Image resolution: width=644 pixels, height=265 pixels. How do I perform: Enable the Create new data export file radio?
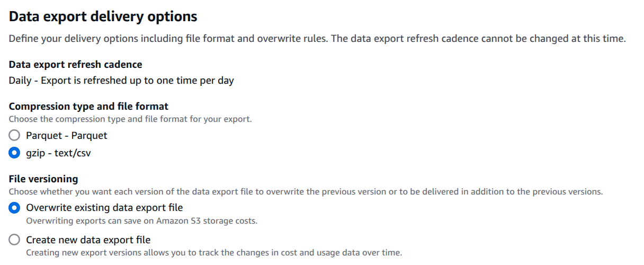[15, 240]
